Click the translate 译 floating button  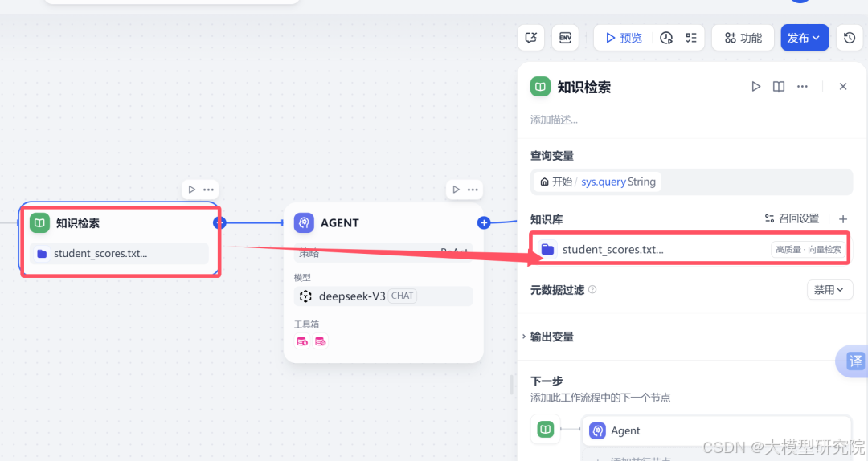(x=855, y=361)
